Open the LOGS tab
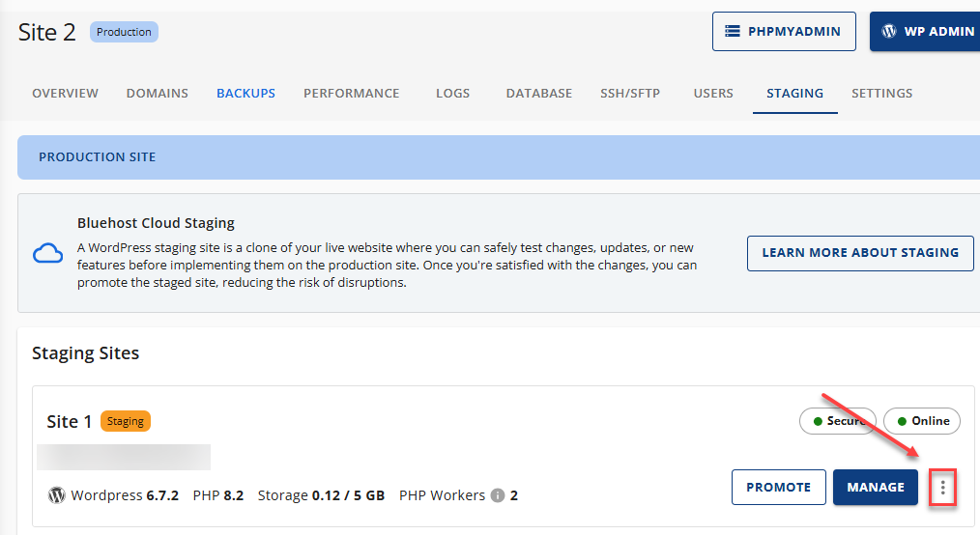Screen dimensions: 980x535 [452, 93]
